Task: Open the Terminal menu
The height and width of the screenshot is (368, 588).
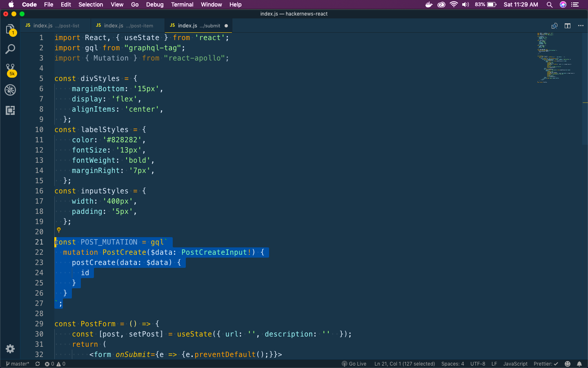Action: (x=182, y=4)
